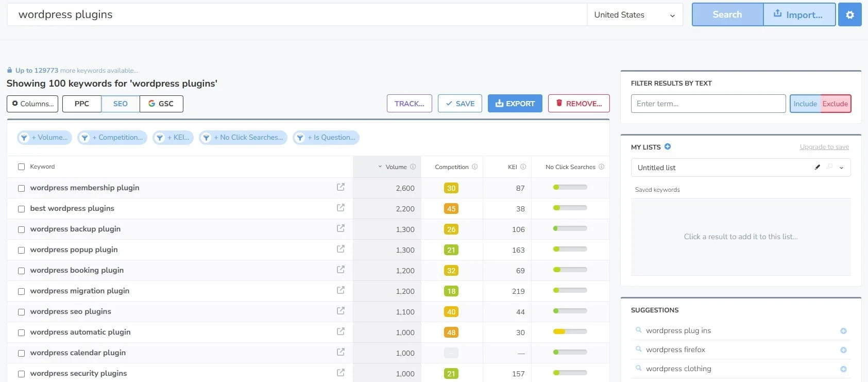Add a Competition filter
Viewport: 868px width, 382px height.
click(x=112, y=138)
